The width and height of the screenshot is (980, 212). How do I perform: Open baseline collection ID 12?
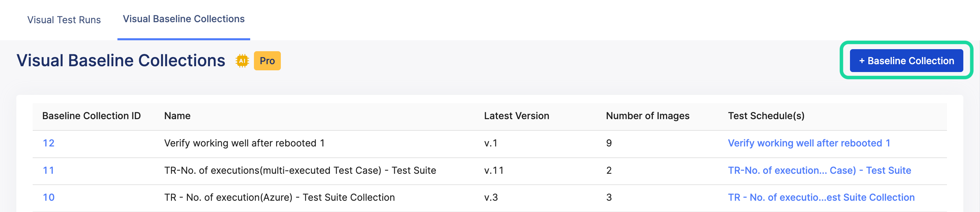coord(48,143)
